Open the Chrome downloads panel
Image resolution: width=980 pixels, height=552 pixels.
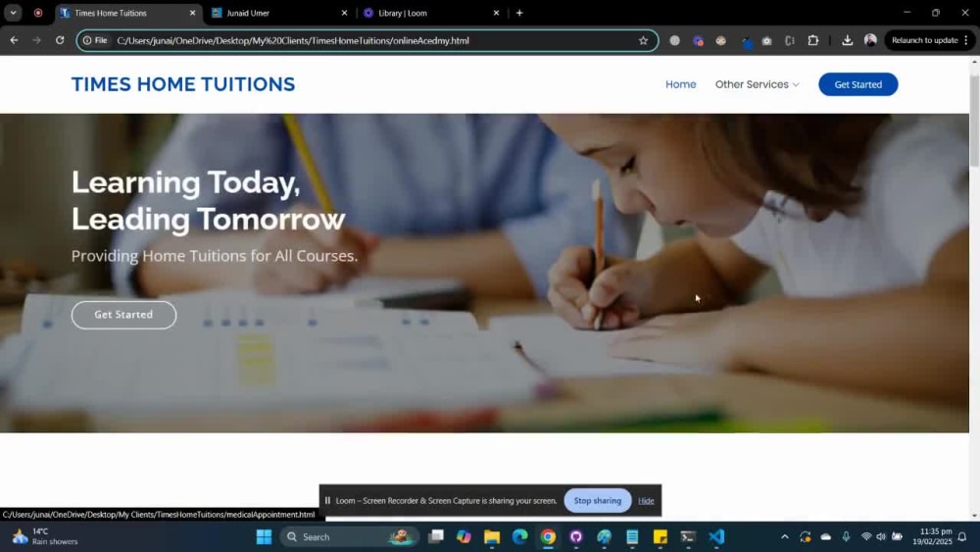pos(847,40)
